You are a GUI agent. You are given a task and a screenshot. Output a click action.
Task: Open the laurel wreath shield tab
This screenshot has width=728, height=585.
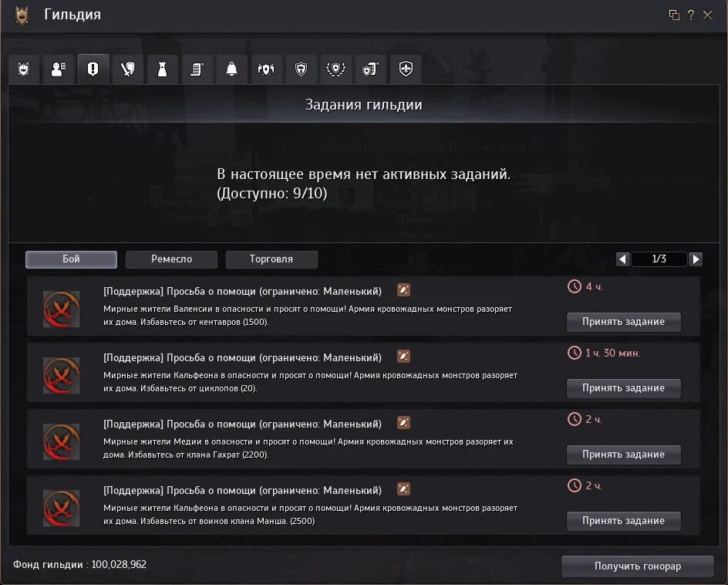click(x=335, y=69)
